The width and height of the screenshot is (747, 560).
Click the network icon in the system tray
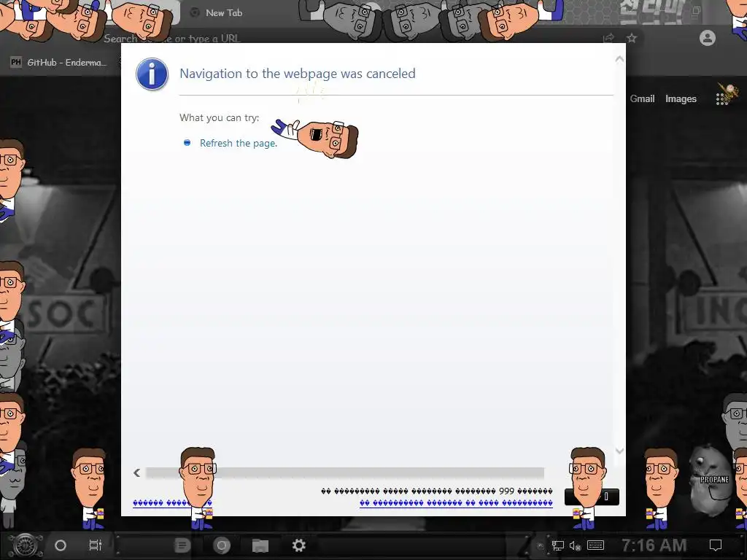coord(557,545)
